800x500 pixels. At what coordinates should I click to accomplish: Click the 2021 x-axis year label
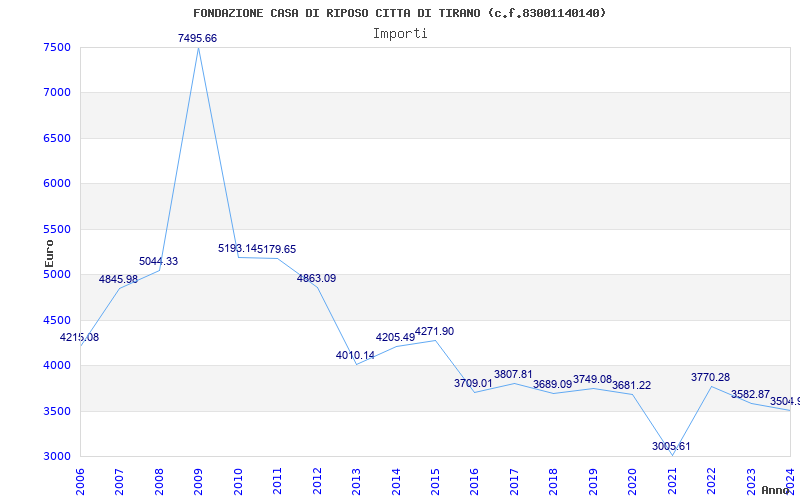click(672, 481)
